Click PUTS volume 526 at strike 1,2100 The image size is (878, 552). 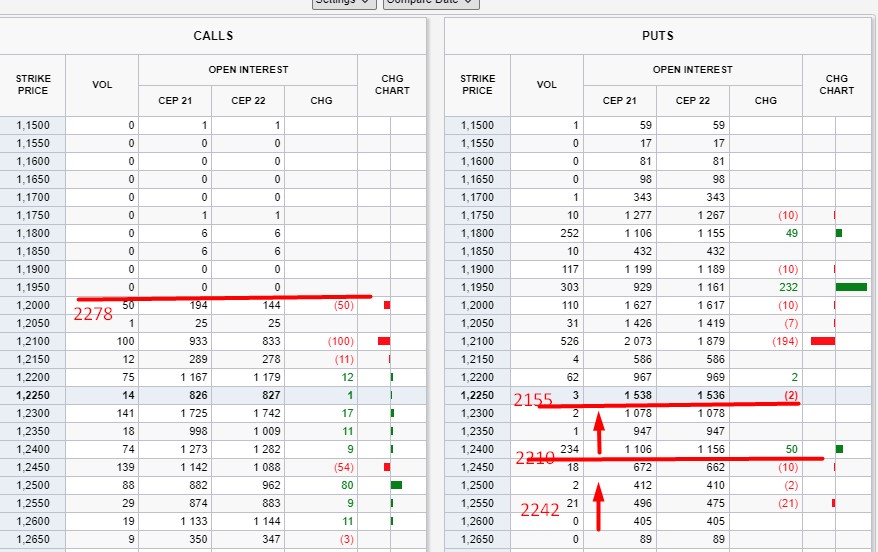569,341
